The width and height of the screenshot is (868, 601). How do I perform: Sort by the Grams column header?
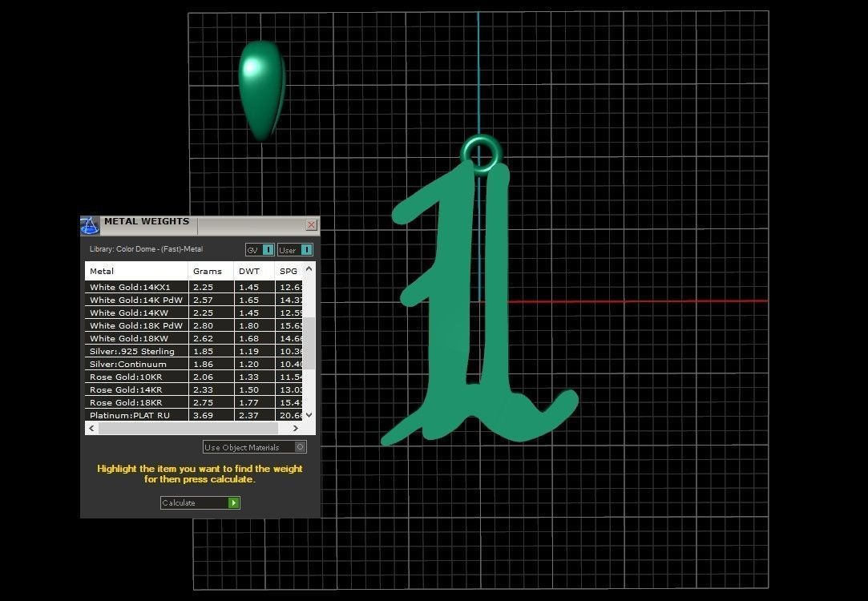(x=211, y=271)
